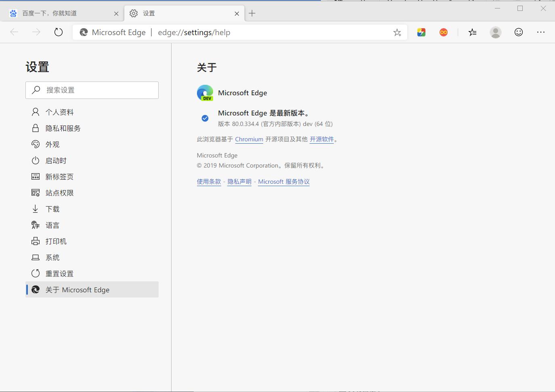555x392 pixels.
Task: Select 关于 Microsoft Edge section
Action: pyautogui.click(x=92, y=289)
